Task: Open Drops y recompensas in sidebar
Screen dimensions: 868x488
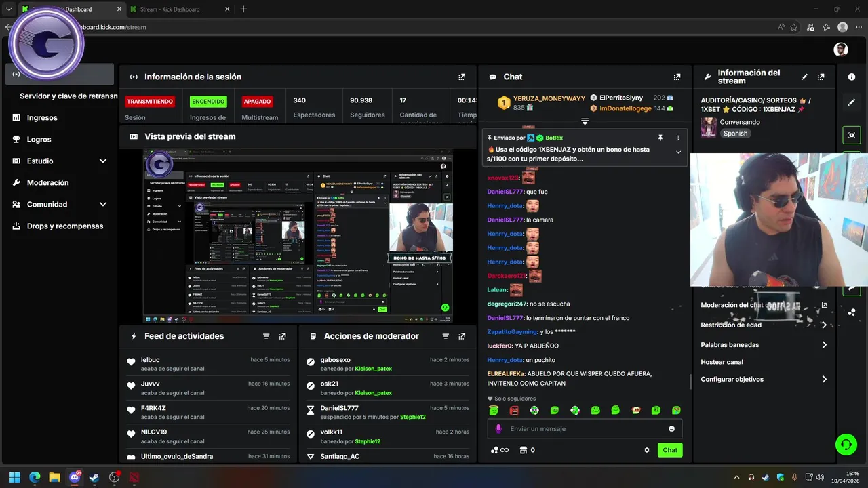Action: coord(65,226)
